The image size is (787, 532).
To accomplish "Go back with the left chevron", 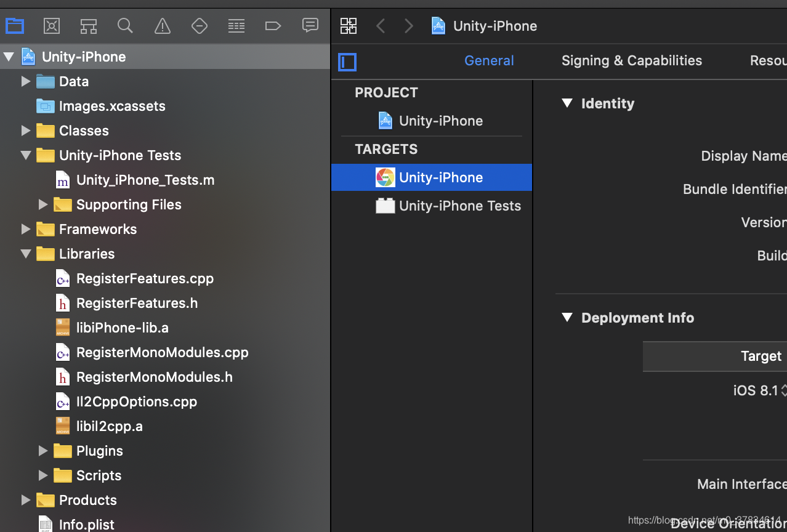I will click(381, 26).
